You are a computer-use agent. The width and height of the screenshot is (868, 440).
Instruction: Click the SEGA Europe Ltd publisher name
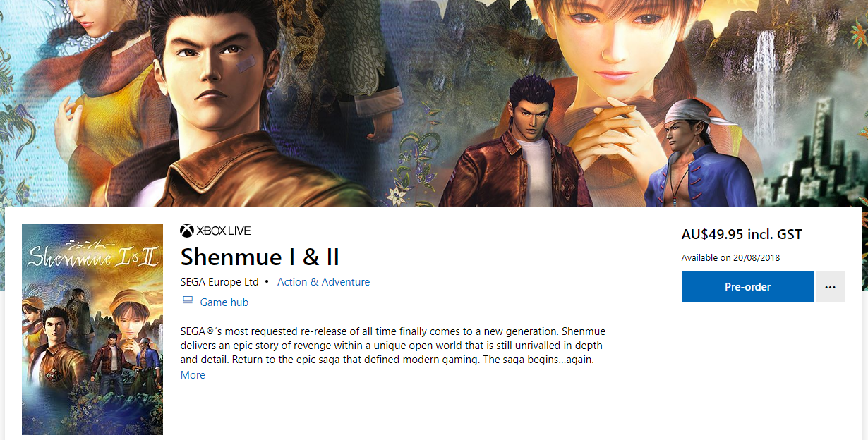(x=219, y=282)
